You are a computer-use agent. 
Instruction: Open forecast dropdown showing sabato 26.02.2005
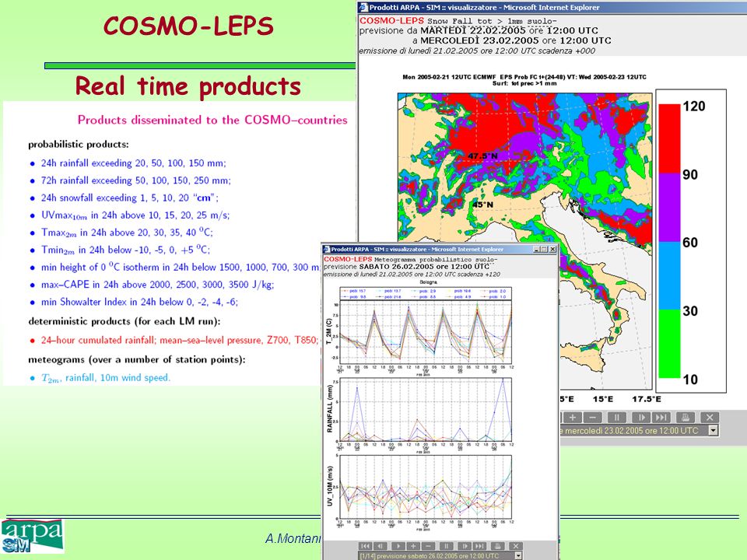(518, 555)
